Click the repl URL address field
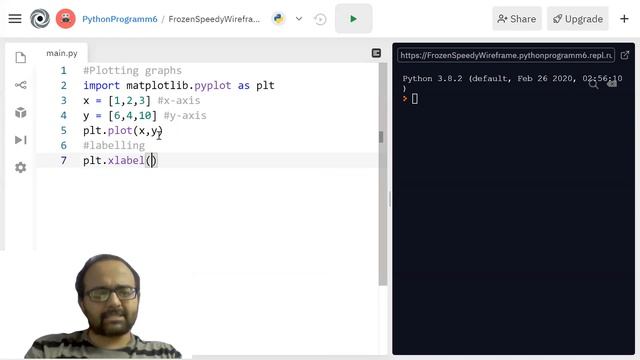The width and height of the screenshot is (640, 360). 506,55
